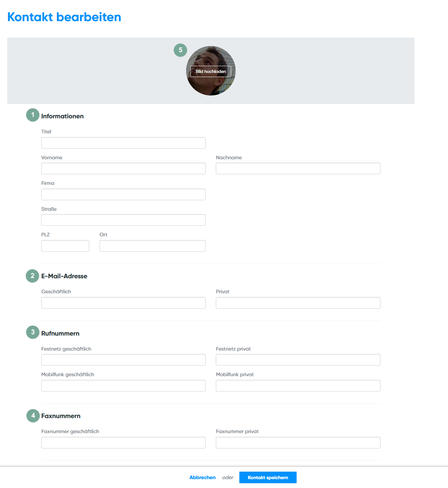This screenshot has height=488, width=448.
Task: Click into the Vorname text field
Action: click(x=123, y=168)
